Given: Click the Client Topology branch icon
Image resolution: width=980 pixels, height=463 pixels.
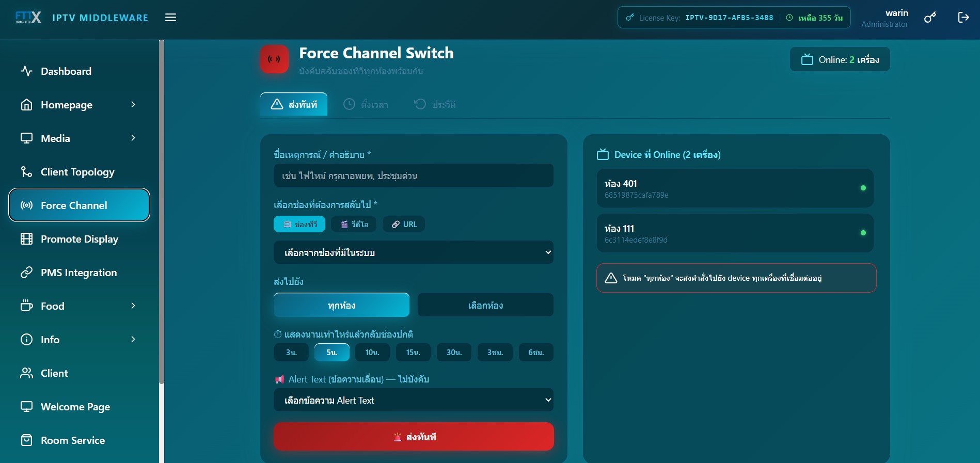Looking at the screenshot, I should coord(26,172).
